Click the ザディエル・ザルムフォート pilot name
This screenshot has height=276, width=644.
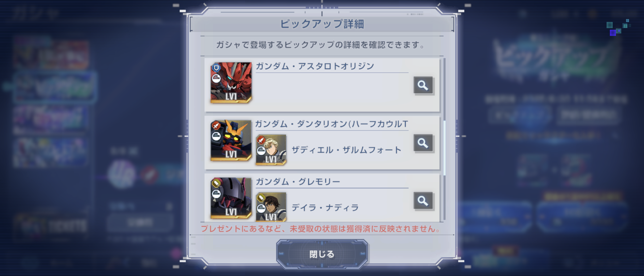point(346,150)
